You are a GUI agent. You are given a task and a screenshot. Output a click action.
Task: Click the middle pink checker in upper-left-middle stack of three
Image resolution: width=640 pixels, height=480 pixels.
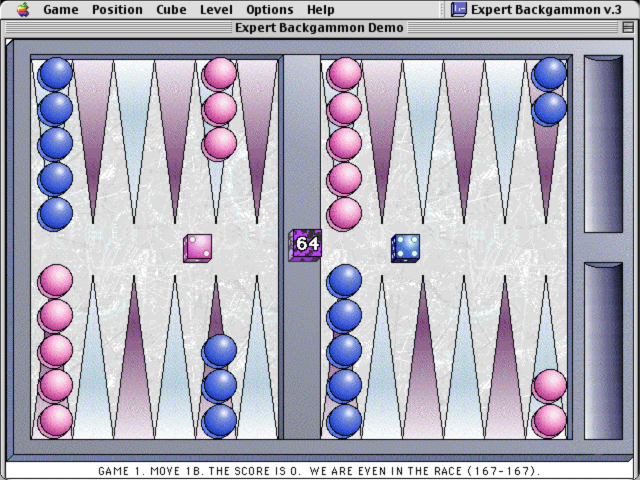[220, 109]
